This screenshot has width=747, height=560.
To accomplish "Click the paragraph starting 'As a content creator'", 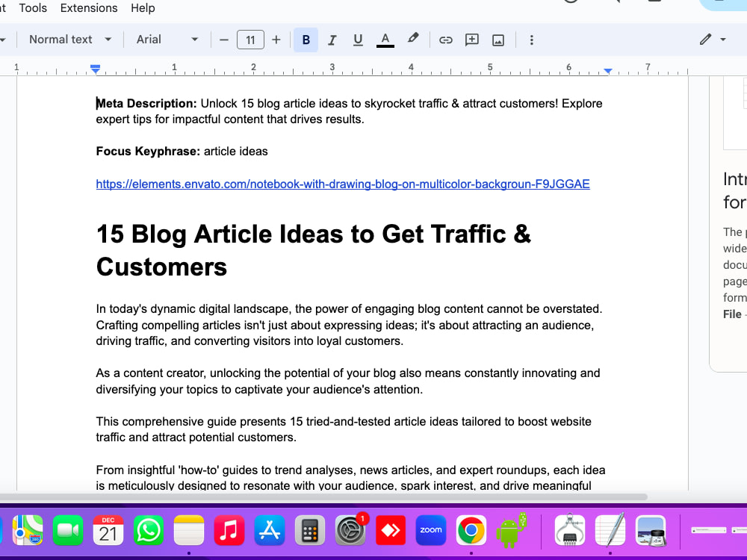I will [x=348, y=381].
